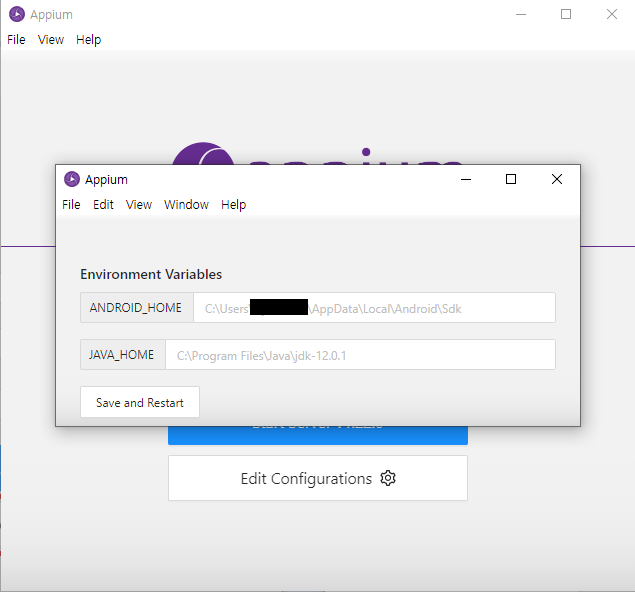Maximize the front Appium window
The image size is (635, 592).
(511, 179)
